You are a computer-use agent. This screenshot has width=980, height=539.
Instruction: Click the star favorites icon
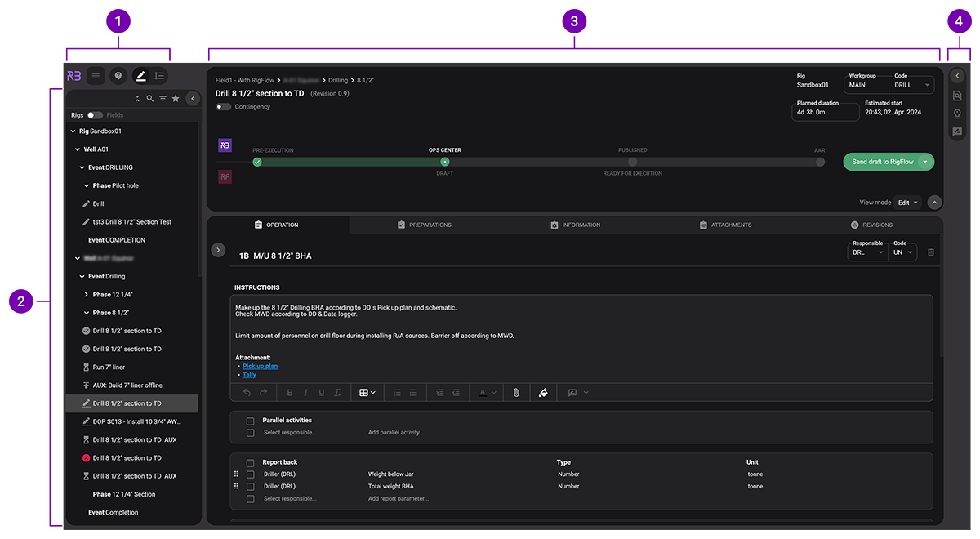click(x=176, y=98)
